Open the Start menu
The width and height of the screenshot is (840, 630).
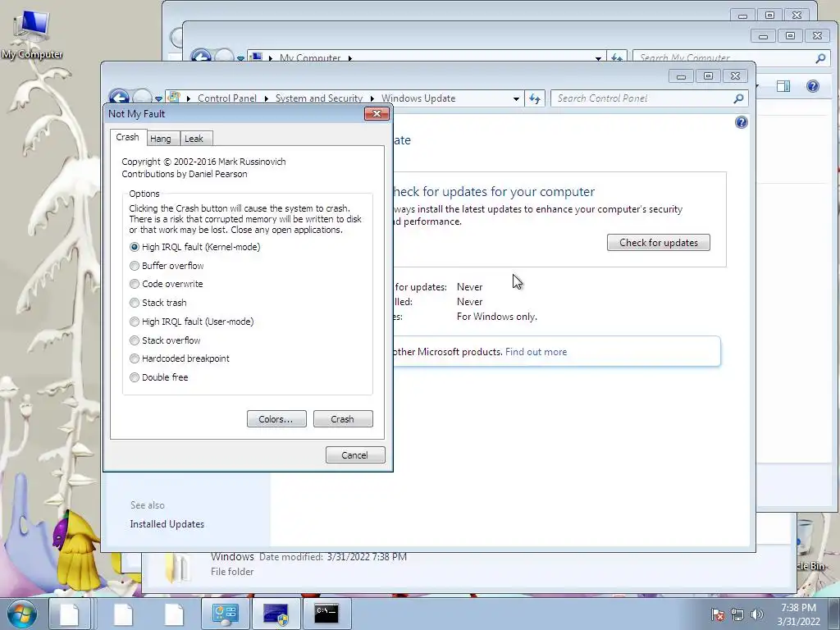tap(21, 614)
